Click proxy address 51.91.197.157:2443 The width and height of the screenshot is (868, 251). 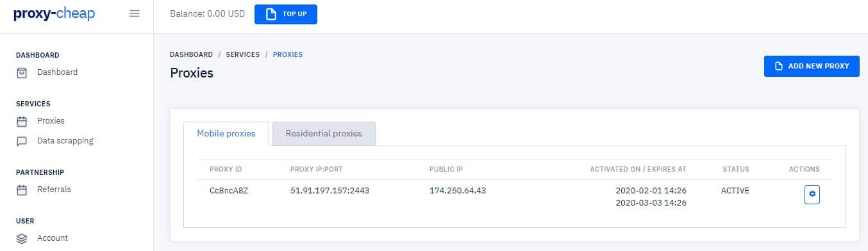tap(330, 191)
